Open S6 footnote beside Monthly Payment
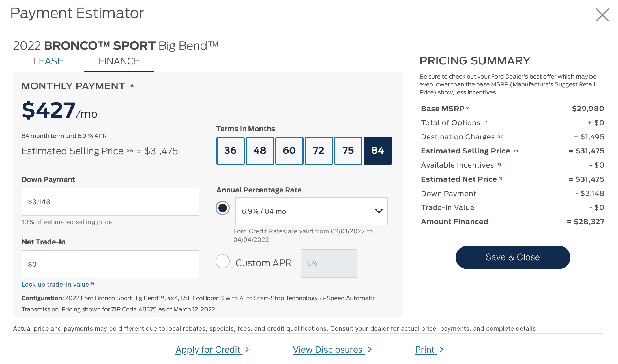This screenshot has height=364, width=618. [x=132, y=86]
